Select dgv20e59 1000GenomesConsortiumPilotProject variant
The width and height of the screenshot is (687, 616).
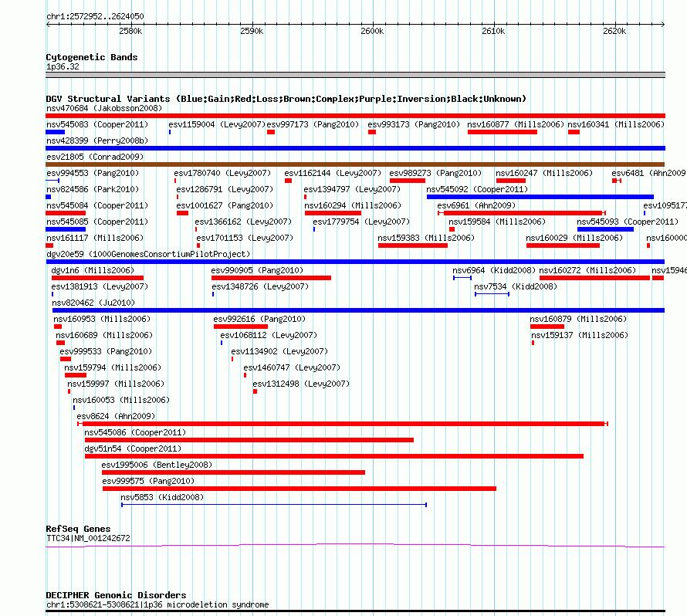point(355,262)
